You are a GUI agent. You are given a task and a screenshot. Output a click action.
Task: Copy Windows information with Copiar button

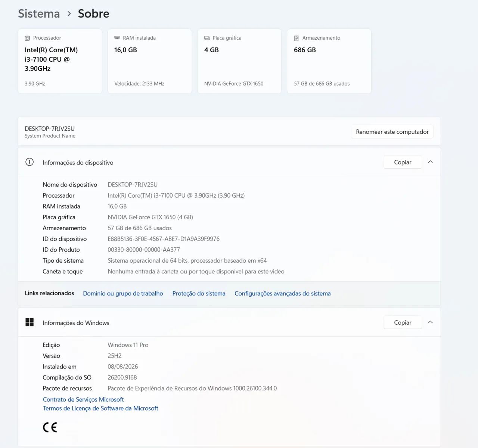tap(403, 322)
